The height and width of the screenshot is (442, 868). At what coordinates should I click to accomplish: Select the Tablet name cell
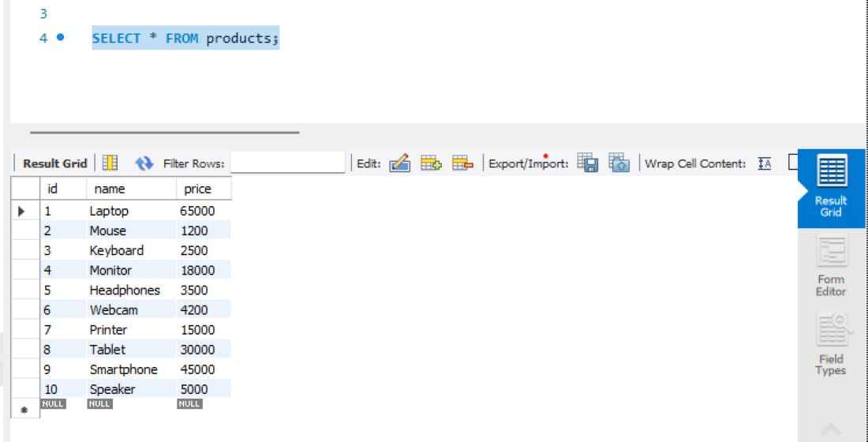coord(131,350)
